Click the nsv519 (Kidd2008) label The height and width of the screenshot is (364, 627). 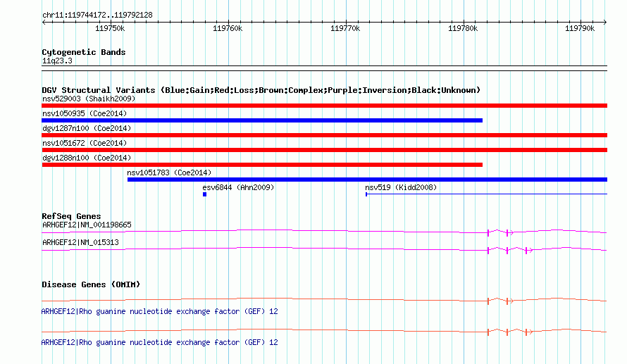pos(401,187)
